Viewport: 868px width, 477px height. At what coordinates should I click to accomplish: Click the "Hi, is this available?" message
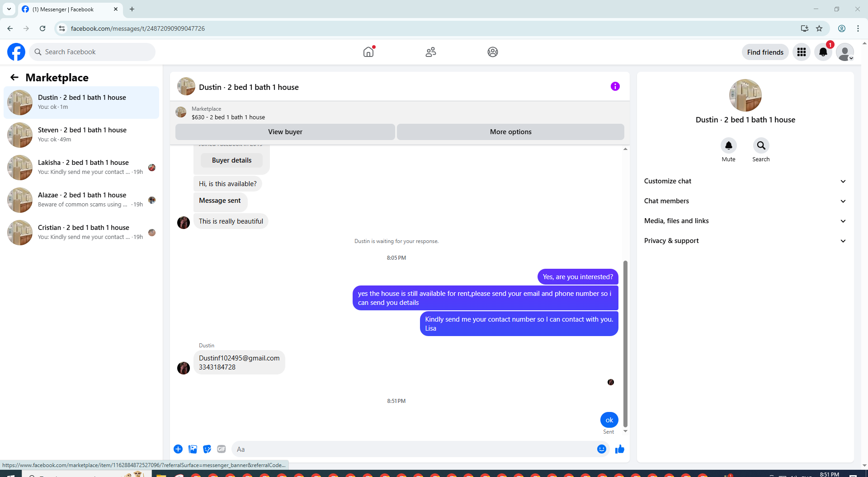(227, 184)
